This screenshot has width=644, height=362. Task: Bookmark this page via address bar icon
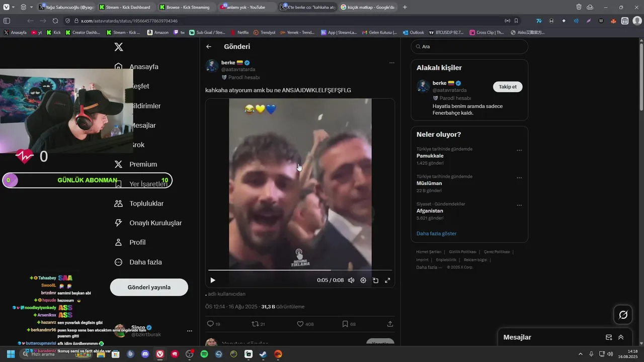pos(516,21)
